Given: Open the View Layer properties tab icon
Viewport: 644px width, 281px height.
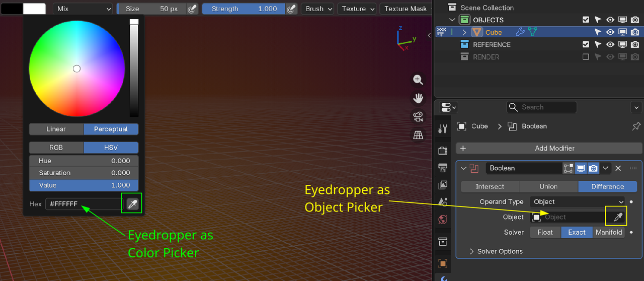Looking at the screenshot, I should click(x=443, y=185).
